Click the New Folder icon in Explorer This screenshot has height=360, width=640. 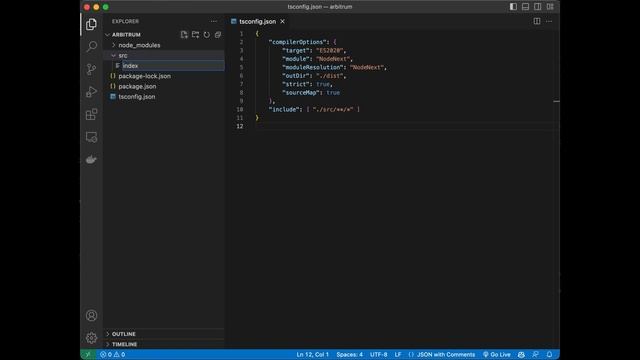[x=196, y=35]
